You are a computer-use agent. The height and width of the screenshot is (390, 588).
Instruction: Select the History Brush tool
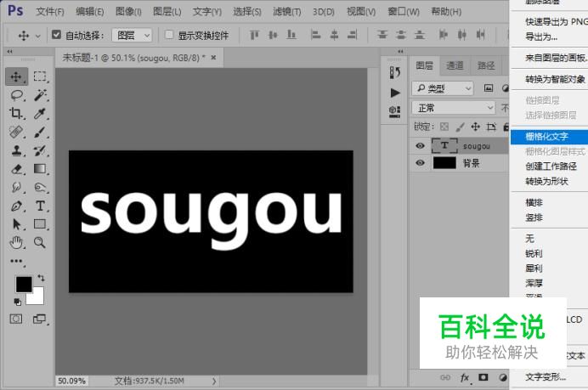[40, 150]
